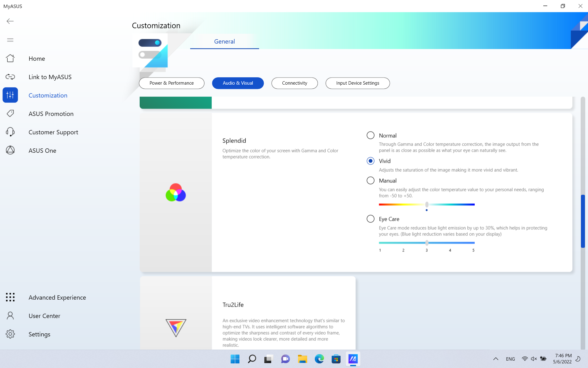Open Microsoft Store from taskbar
Viewport: 588px width, 368px height.
pos(336,359)
